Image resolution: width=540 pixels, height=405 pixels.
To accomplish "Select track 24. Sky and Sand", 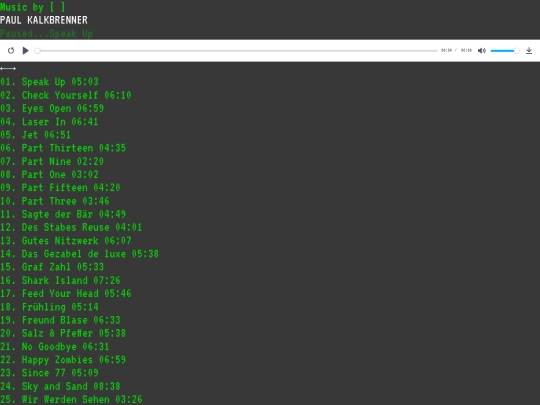I will (x=60, y=386).
